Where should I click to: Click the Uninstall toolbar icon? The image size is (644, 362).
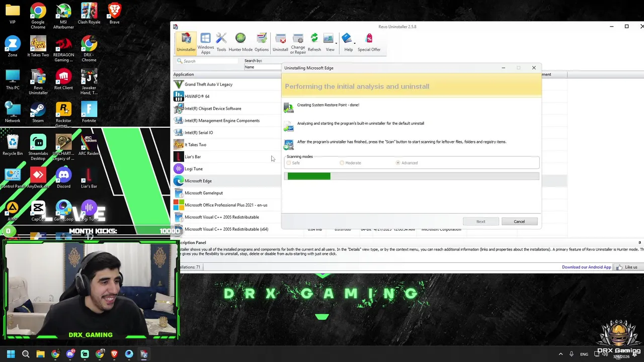(280, 43)
